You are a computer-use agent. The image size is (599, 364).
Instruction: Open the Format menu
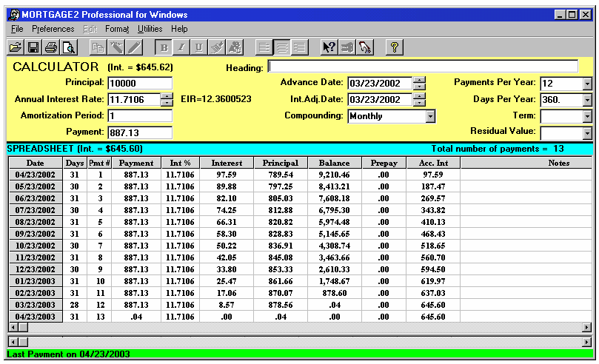(x=117, y=29)
